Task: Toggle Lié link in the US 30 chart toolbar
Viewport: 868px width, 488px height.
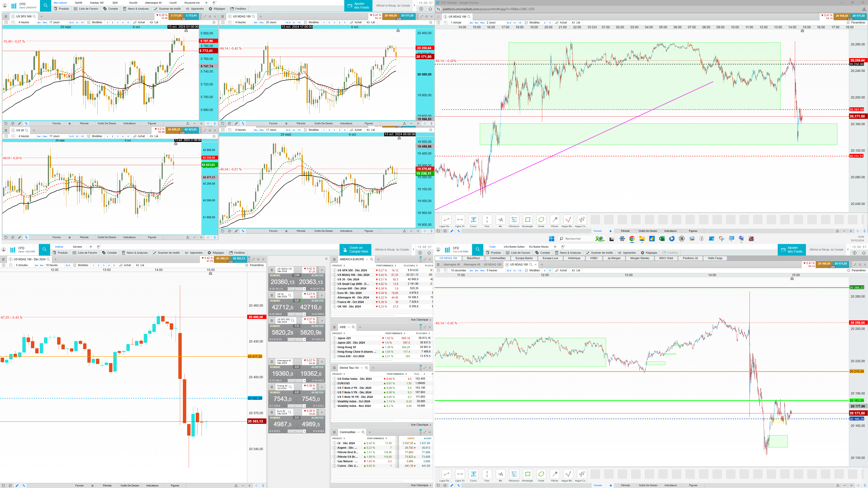Action: click(x=154, y=136)
